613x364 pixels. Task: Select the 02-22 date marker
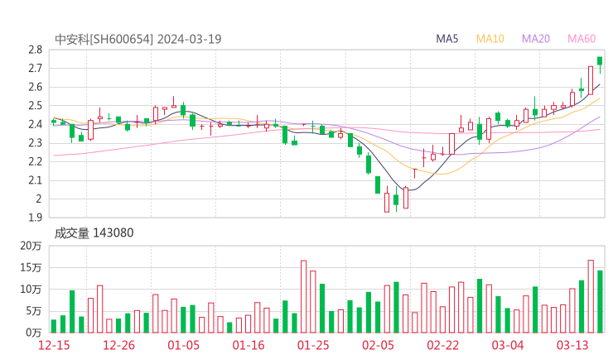442,345
